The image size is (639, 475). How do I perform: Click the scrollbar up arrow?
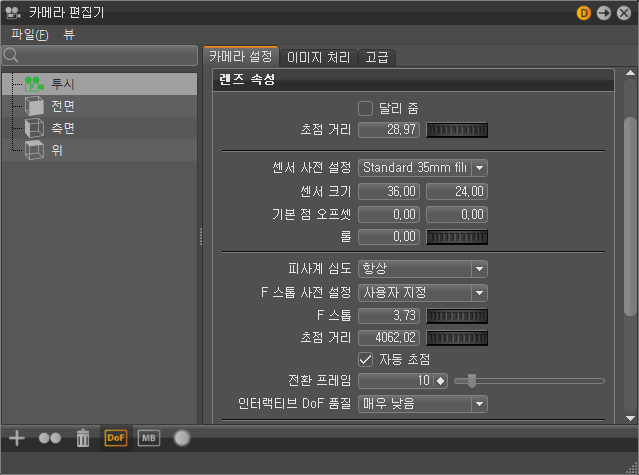point(630,73)
